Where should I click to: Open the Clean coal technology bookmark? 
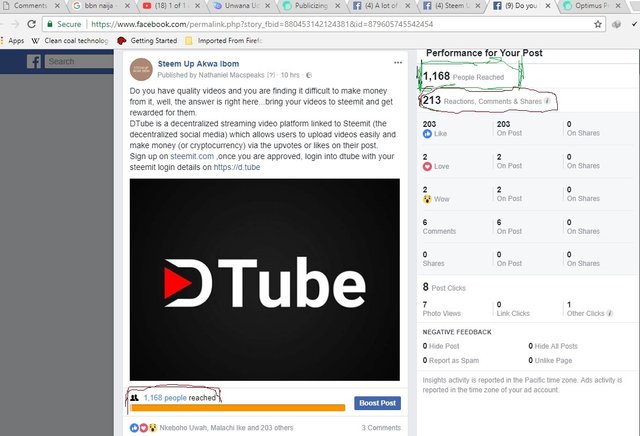pos(70,40)
